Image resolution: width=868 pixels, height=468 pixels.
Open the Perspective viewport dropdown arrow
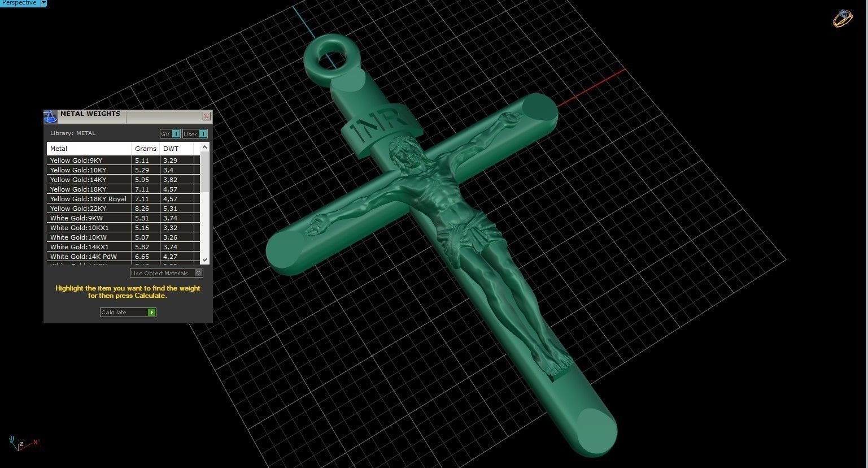pos(43,3)
